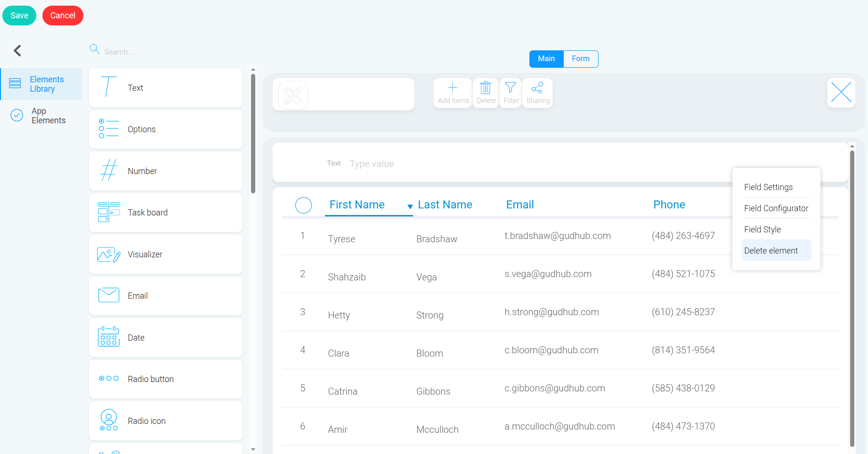Image resolution: width=868 pixels, height=454 pixels.
Task: Click the Add Items plus icon
Action: 453,88
